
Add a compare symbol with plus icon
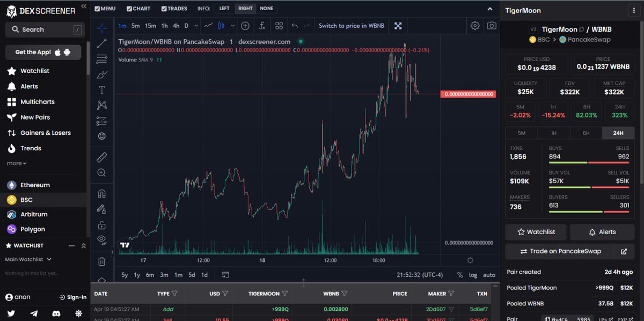245,25
